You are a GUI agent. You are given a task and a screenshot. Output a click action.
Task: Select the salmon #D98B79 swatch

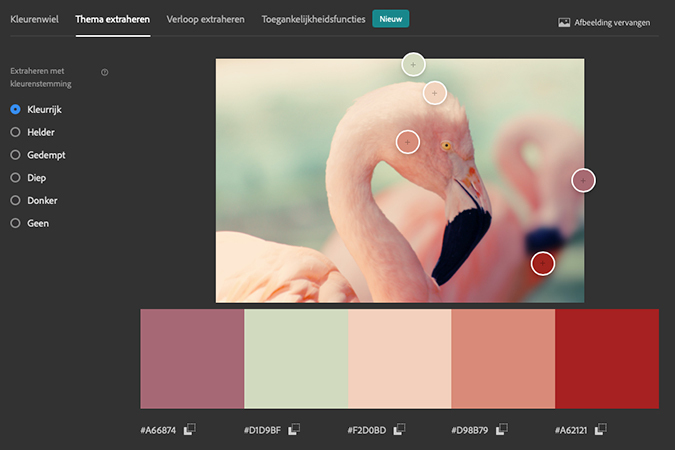(503, 359)
